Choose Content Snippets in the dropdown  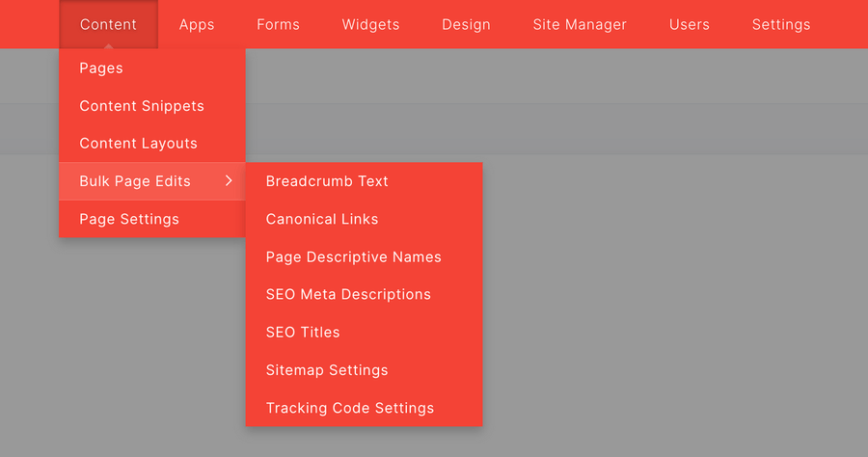pos(152,106)
